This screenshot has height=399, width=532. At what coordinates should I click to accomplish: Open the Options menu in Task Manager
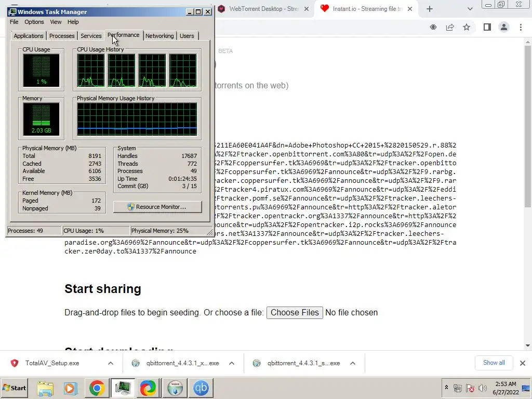pos(34,22)
